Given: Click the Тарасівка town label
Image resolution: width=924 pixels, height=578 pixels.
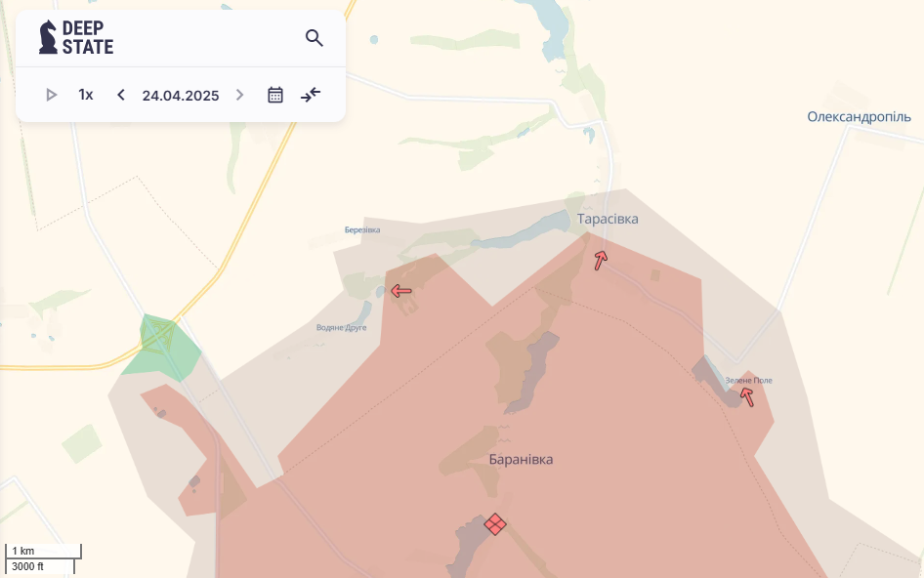Looking at the screenshot, I should point(608,219).
